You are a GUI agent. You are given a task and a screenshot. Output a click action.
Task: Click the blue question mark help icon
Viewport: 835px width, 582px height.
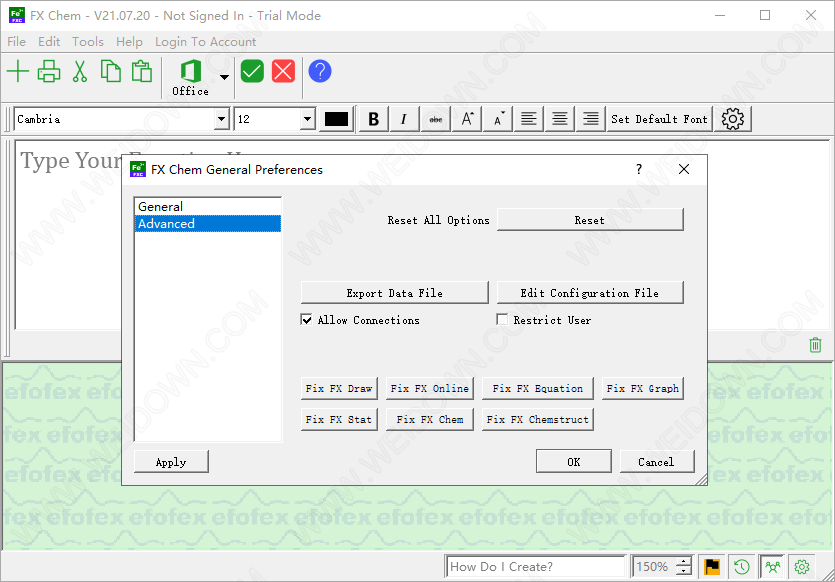coord(320,71)
